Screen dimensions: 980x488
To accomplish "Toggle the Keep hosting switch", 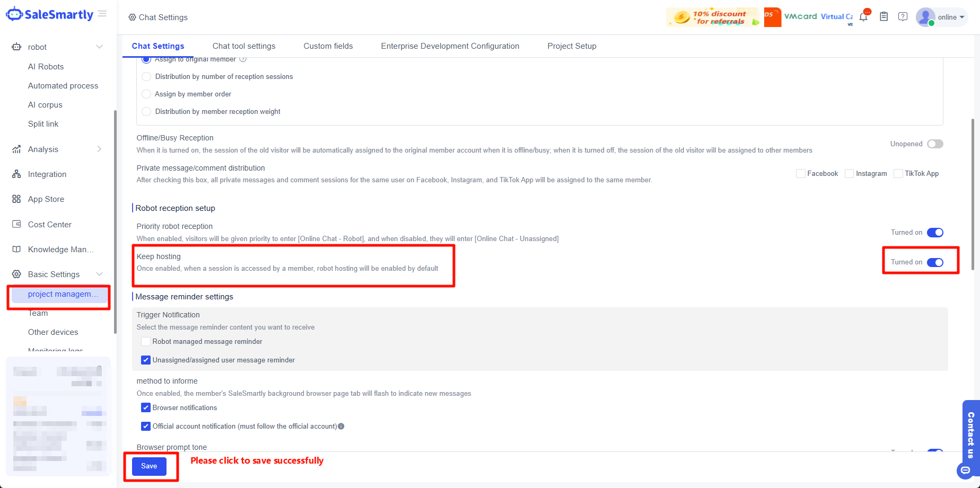I will click(x=935, y=262).
